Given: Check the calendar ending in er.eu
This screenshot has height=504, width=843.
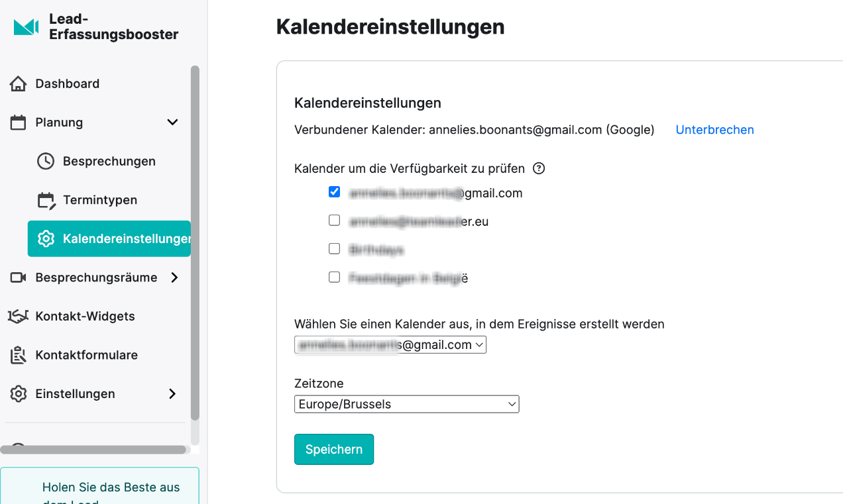Looking at the screenshot, I should point(334,221).
